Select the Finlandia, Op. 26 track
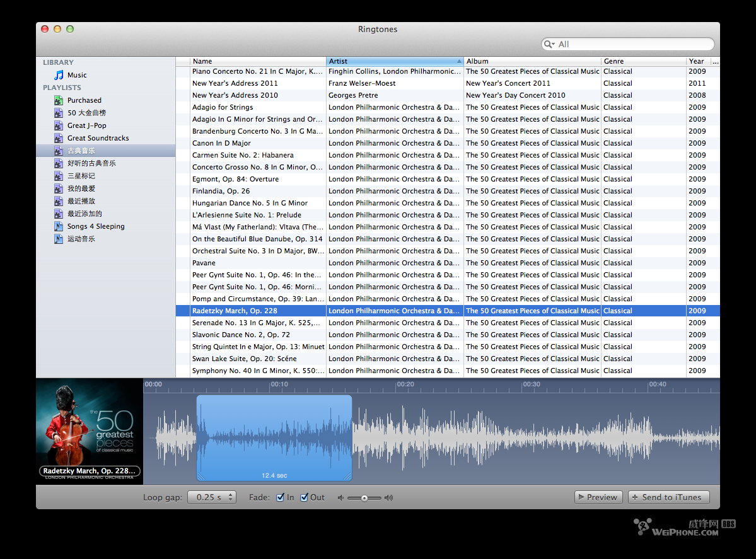The width and height of the screenshot is (756, 559). coord(221,191)
